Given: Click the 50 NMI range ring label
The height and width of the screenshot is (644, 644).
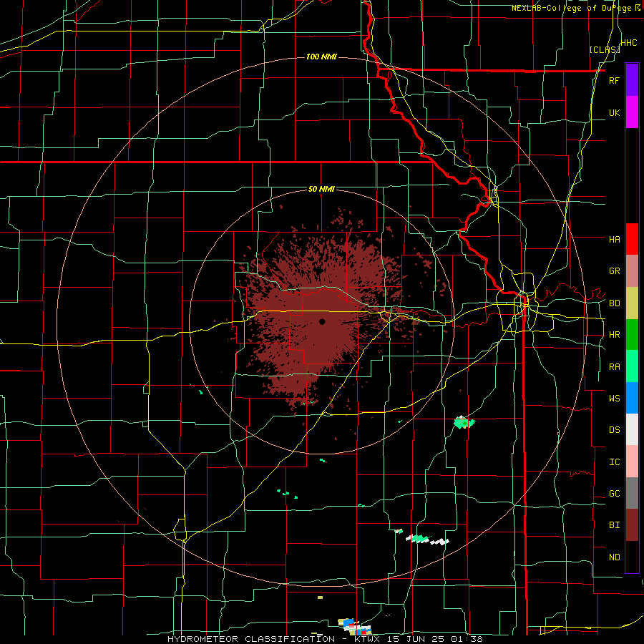Looking at the screenshot, I should point(321,189).
